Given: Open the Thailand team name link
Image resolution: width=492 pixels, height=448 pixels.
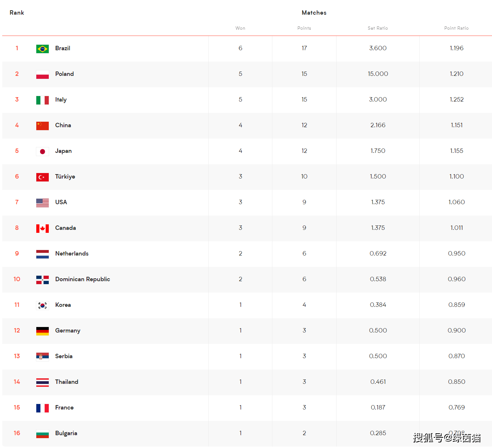Looking at the screenshot, I should pyautogui.click(x=67, y=382).
